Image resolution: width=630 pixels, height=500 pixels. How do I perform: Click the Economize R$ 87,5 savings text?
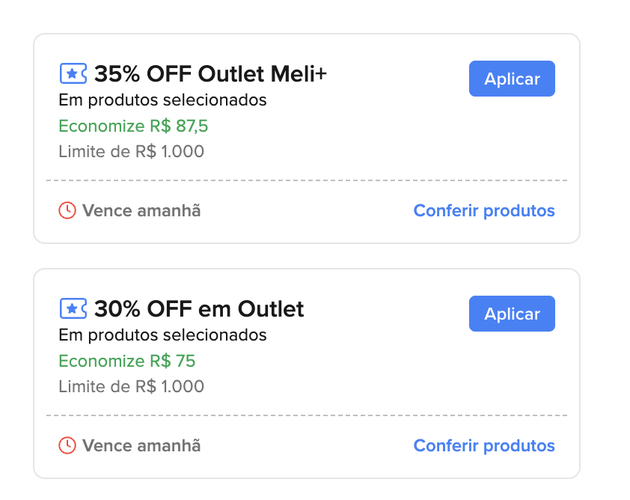(133, 126)
